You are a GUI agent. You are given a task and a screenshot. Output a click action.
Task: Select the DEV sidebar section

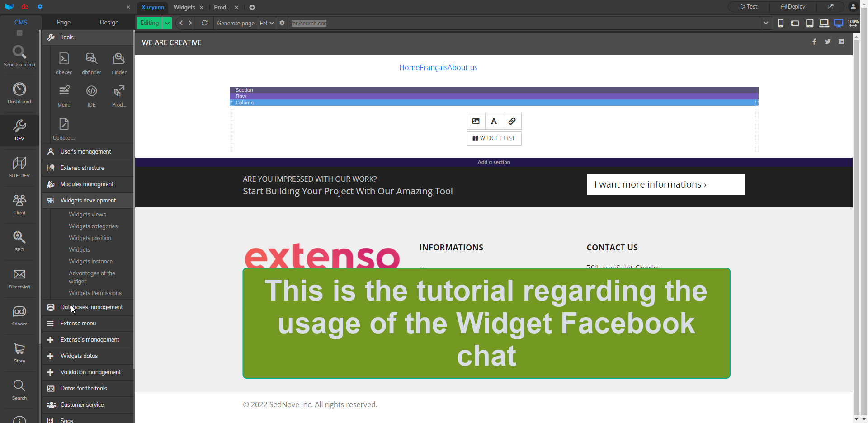point(19,130)
